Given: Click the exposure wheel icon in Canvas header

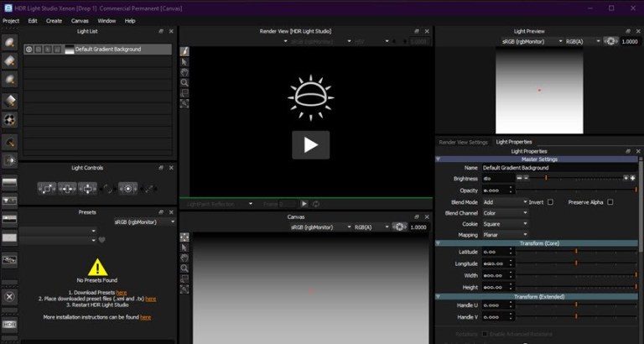Looking at the screenshot, I should click(x=399, y=227).
